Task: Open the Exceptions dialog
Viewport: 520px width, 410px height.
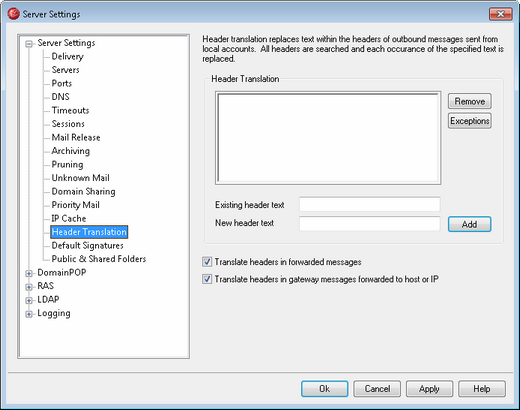Action: pos(469,121)
